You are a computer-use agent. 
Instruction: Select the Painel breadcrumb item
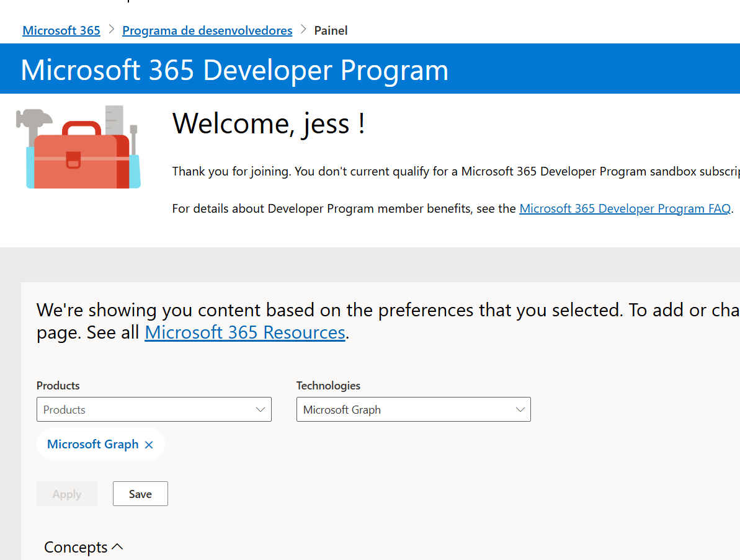click(331, 30)
